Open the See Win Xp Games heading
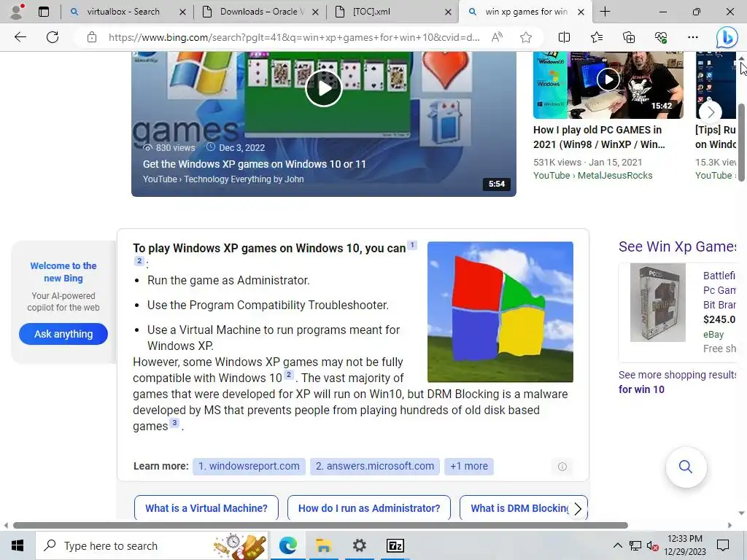This screenshot has width=747, height=560. click(678, 246)
